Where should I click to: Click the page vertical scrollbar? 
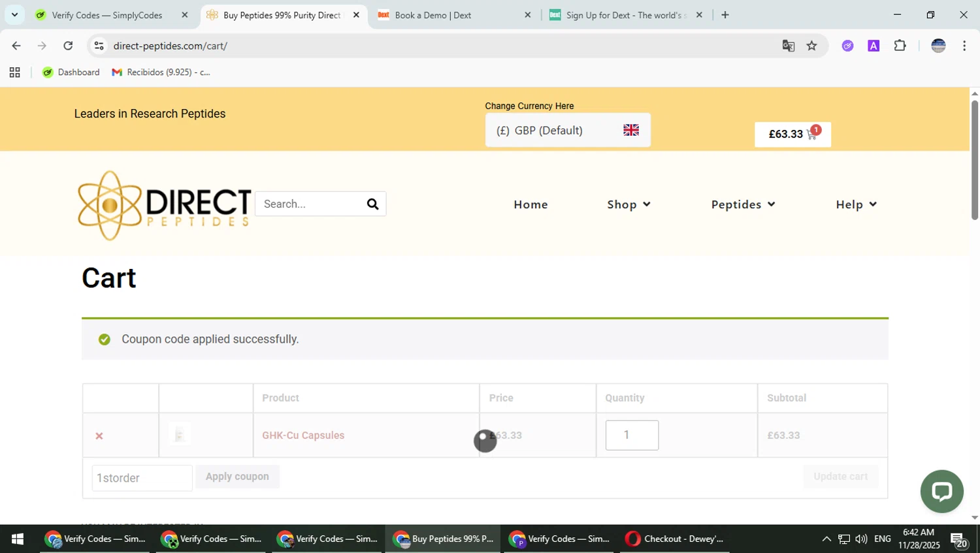(974, 160)
